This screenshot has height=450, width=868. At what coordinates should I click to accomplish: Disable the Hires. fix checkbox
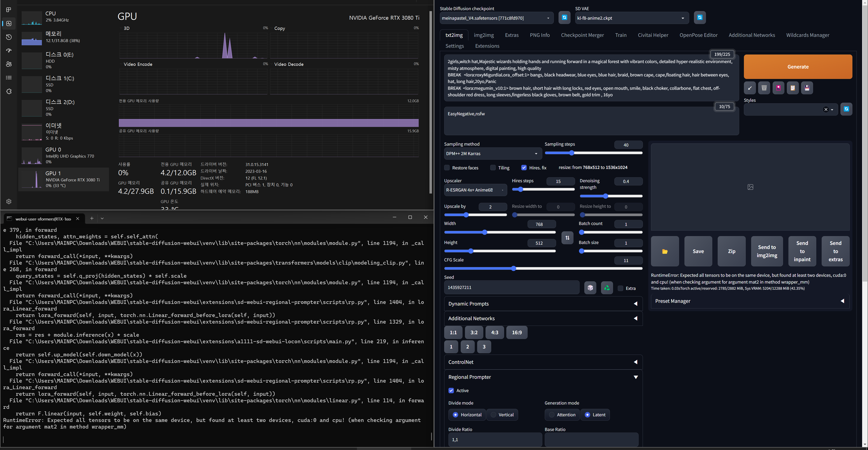pyautogui.click(x=524, y=168)
